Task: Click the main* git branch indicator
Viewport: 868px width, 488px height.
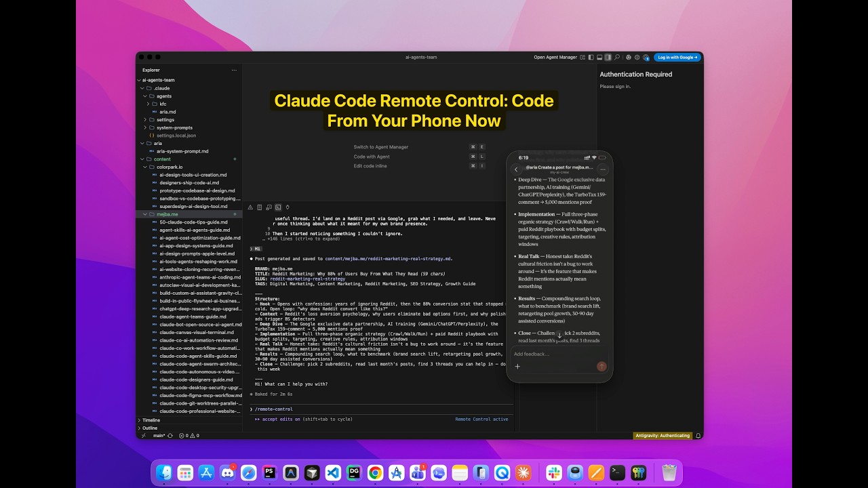Action: [159, 436]
